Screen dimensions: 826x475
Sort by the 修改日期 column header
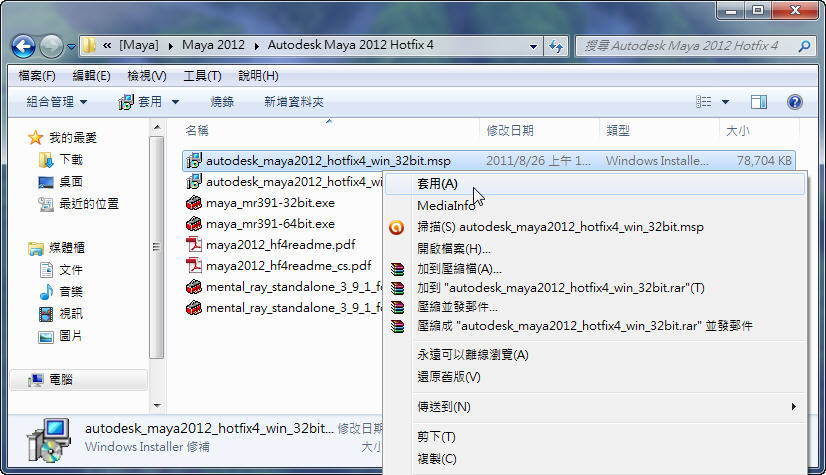pos(510,131)
